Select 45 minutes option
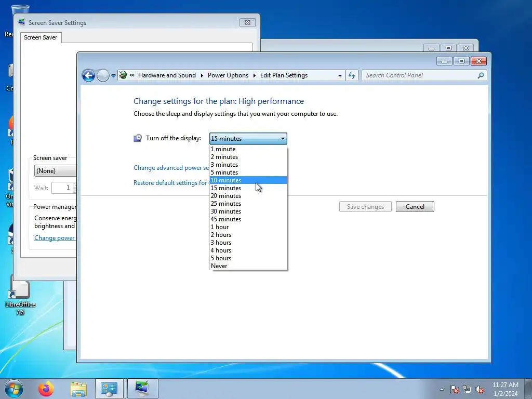The image size is (532, 399). (x=248, y=219)
